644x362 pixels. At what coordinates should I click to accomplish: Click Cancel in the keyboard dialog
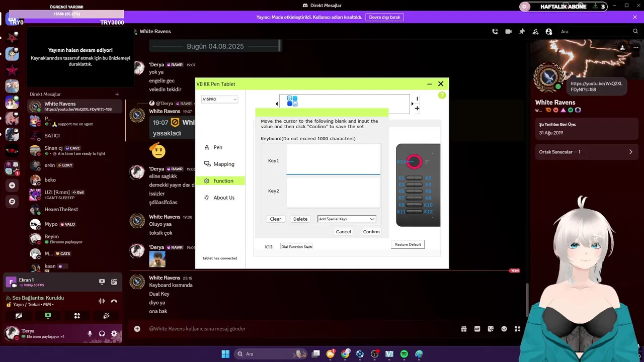343,232
